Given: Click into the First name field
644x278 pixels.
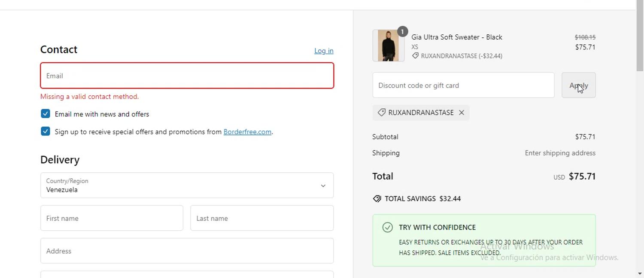Looking at the screenshot, I should pyautogui.click(x=112, y=218).
